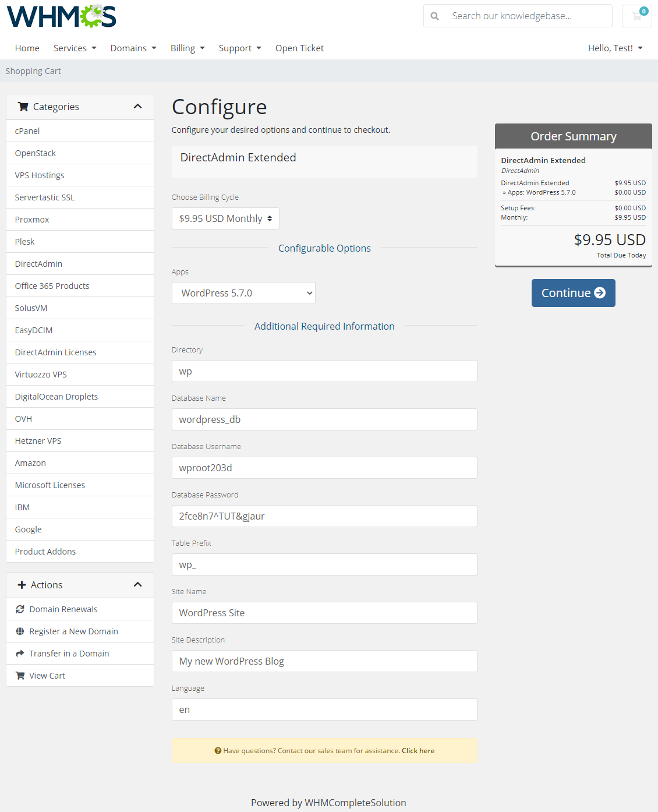
Task: Open the shopping cart icon showing 0 items
Action: pos(636,16)
